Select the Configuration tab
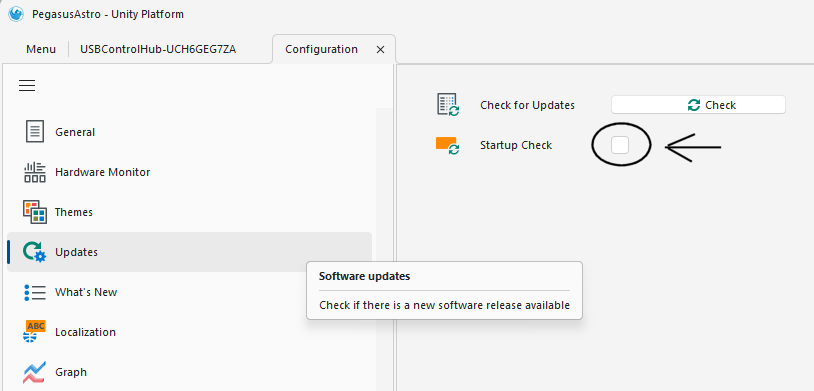This screenshot has height=391, width=814. pyautogui.click(x=321, y=49)
